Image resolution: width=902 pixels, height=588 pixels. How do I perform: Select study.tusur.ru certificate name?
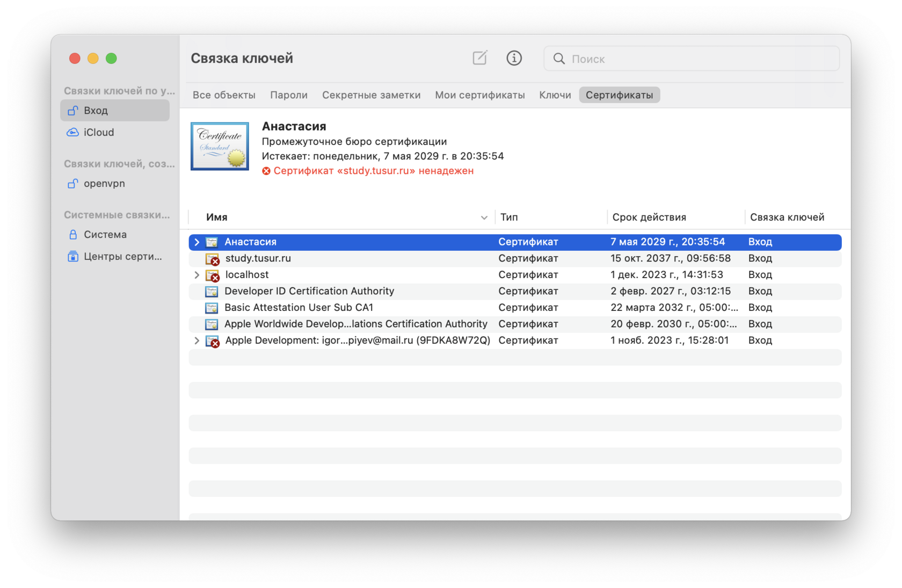click(258, 258)
